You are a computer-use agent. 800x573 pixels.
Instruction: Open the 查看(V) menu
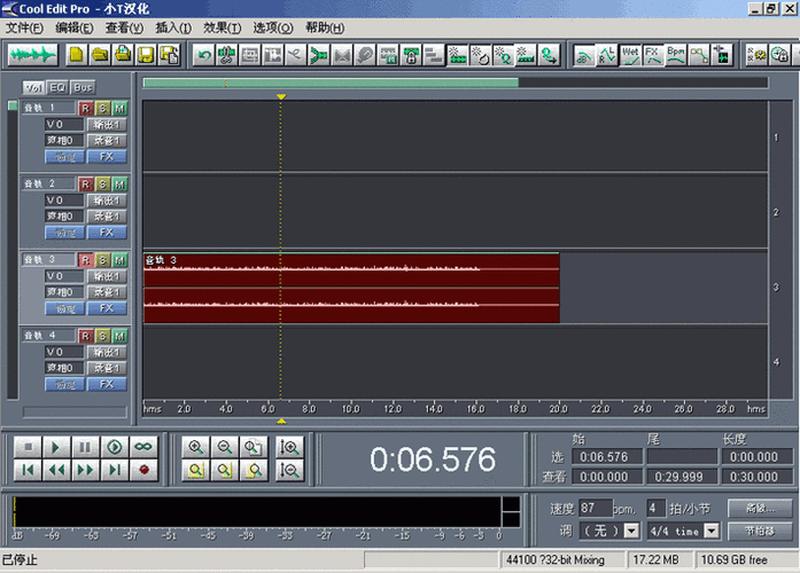tap(124, 28)
